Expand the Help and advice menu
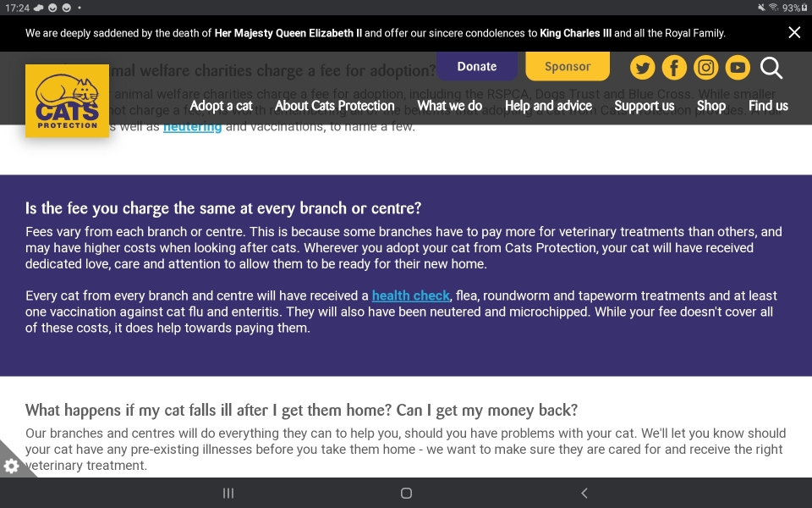812x508 pixels. pyautogui.click(x=548, y=106)
